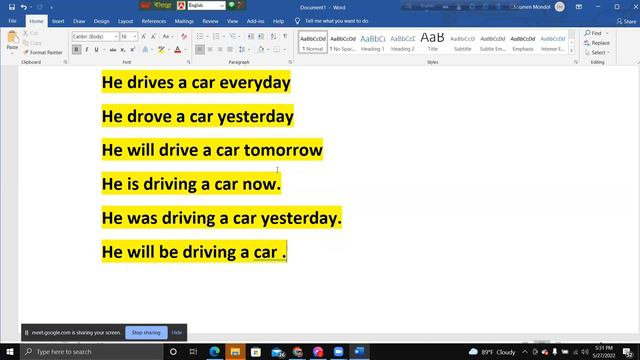640x360 pixels.
Task: Click the Shading paint bucket icon
Action: pyautogui.click(x=261, y=50)
